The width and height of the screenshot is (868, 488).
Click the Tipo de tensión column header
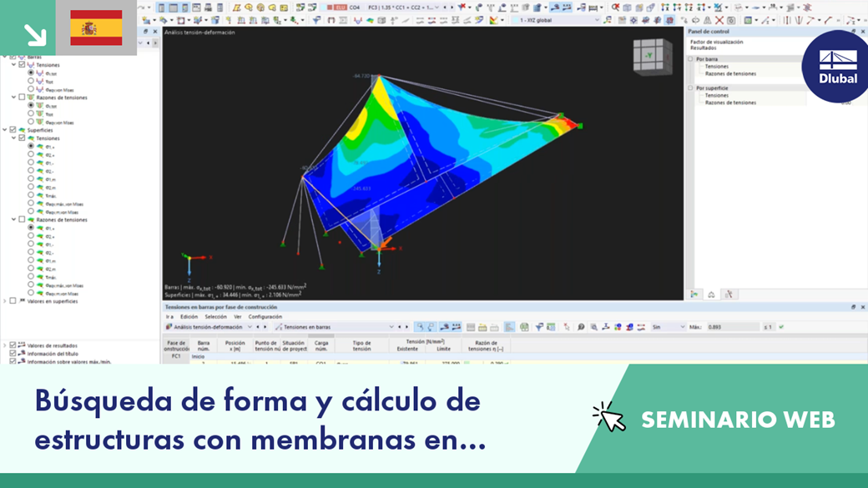(361, 346)
